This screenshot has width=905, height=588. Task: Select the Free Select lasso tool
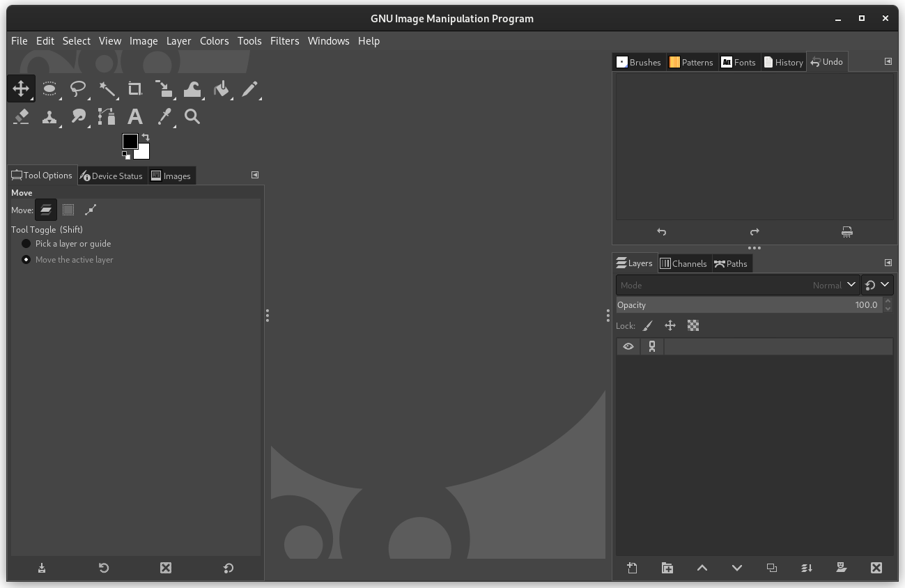pyautogui.click(x=78, y=88)
